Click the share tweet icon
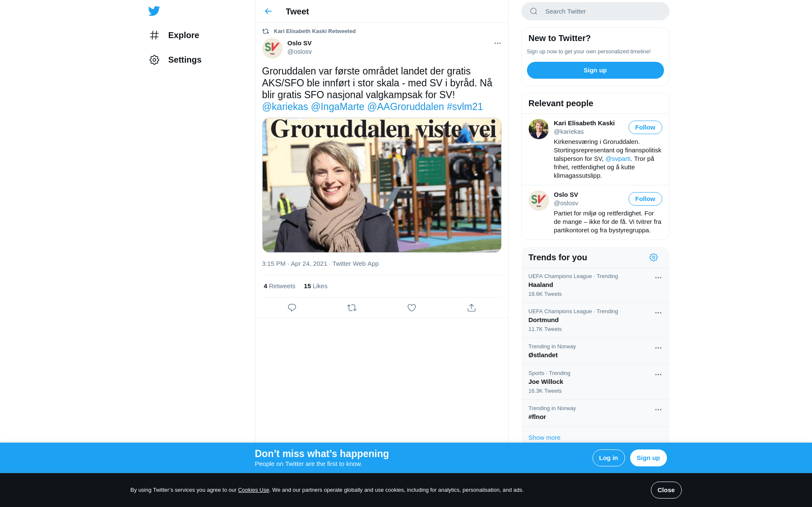Screen dimensions: 812x507 tap(472, 308)
